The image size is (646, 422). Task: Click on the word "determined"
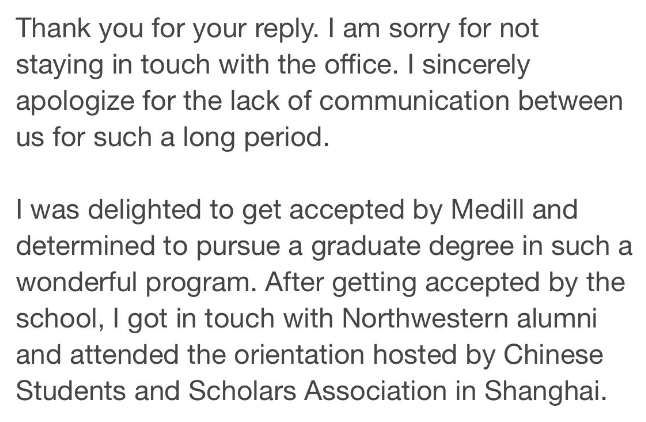(86, 246)
